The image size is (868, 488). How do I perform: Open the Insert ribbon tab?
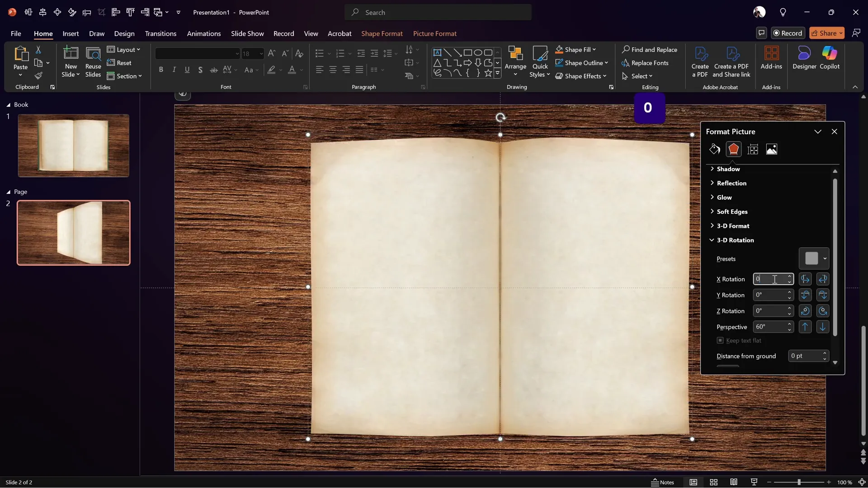(71, 33)
